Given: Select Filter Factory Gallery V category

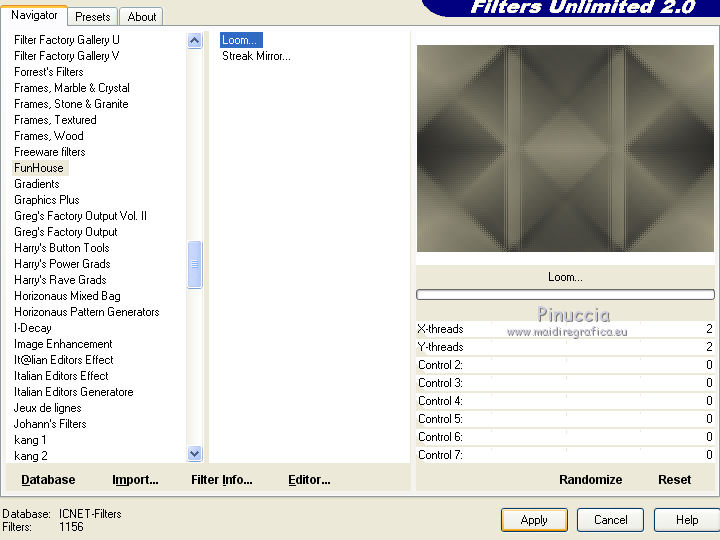Looking at the screenshot, I should click(x=67, y=56).
